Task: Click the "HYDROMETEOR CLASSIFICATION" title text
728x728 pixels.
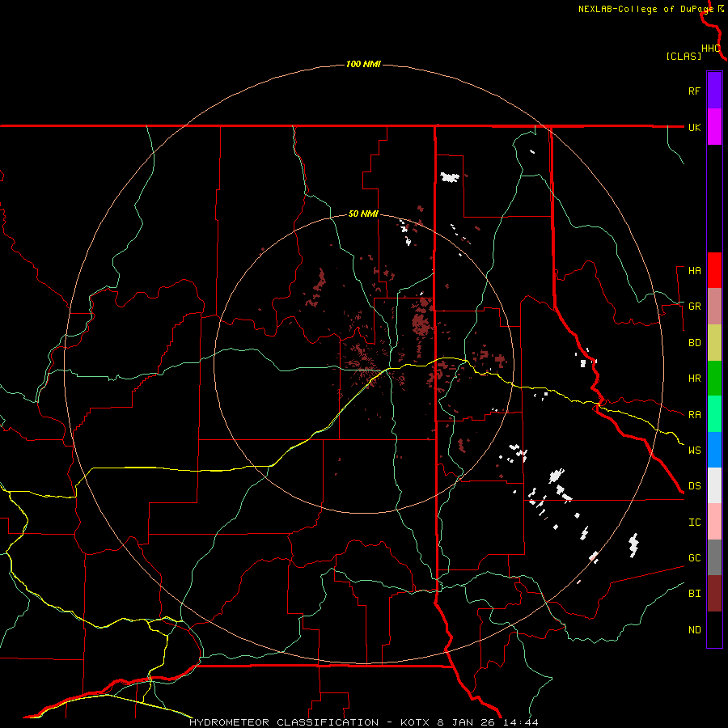Action: click(284, 722)
